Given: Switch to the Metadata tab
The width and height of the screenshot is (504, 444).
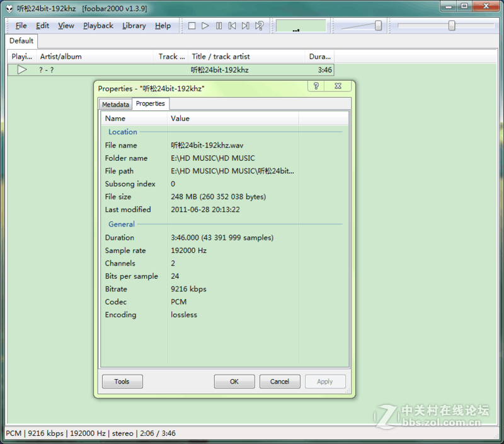Looking at the screenshot, I should pos(115,105).
